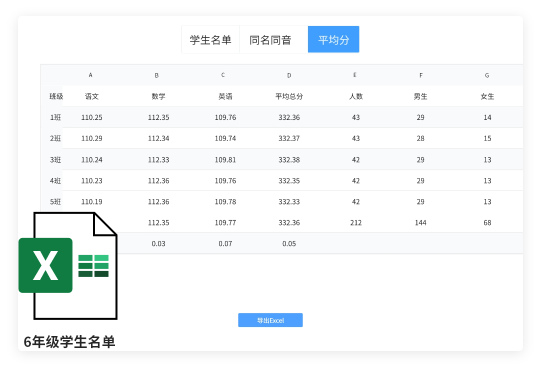The height and width of the screenshot is (371, 541).
Task: Select the 110.24 cell in 3班 row
Action: 92,160
